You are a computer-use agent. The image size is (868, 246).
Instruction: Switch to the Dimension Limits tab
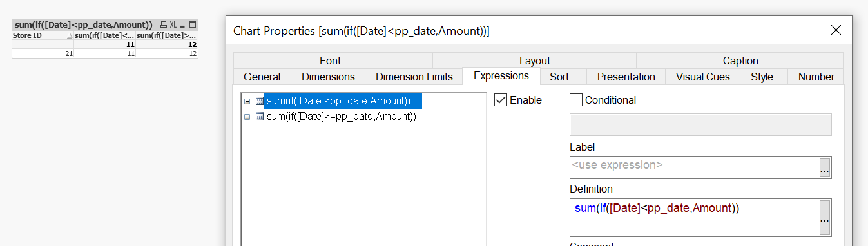tap(414, 77)
